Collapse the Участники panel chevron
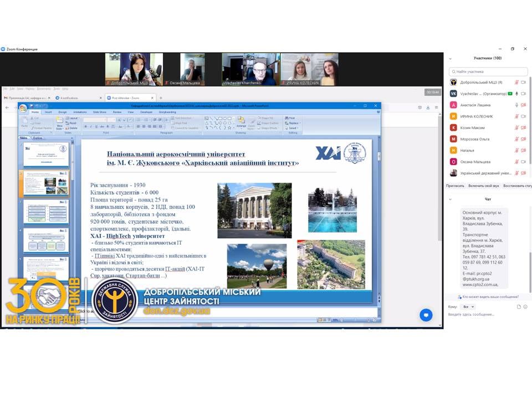This screenshot has height=399, width=532. pos(450,59)
